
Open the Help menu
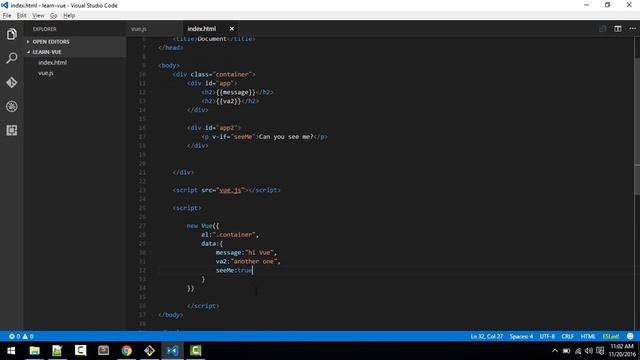pyautogui.click(x=69, y=16)
